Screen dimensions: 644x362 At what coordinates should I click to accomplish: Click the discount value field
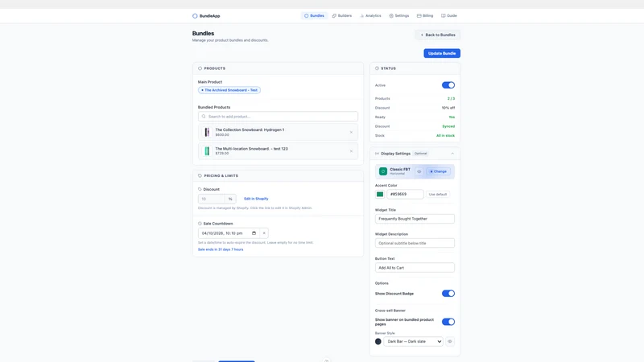pos(211,199)
